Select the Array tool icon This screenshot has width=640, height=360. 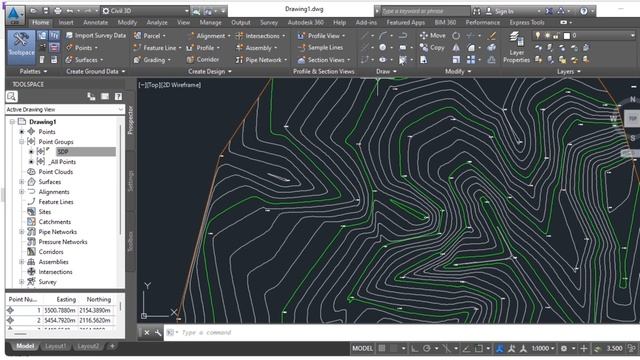coord(471,60)
